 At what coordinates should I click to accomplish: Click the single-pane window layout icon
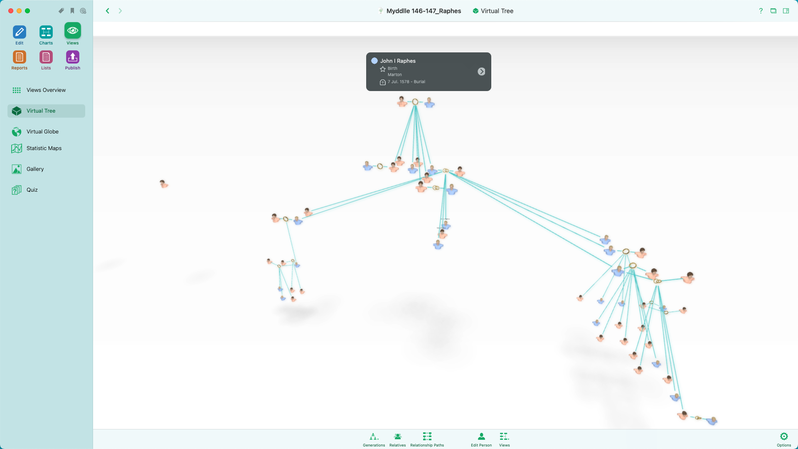point(773,11)
